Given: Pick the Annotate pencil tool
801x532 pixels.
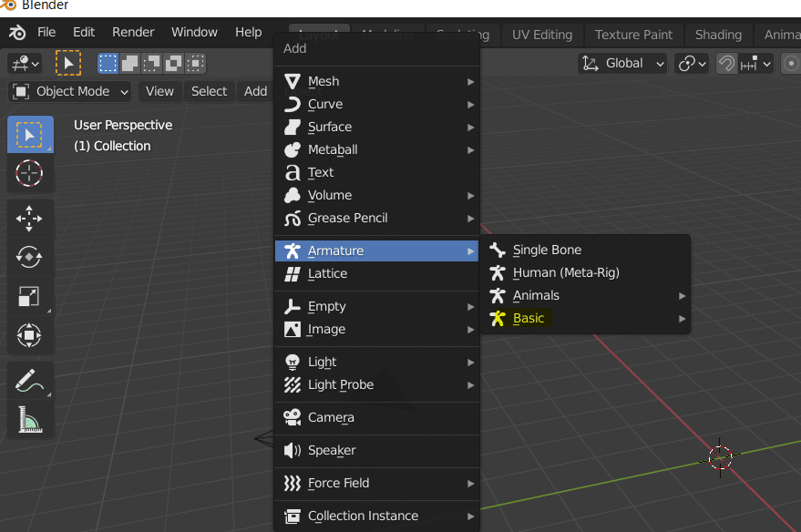Looking at the screenshot, I should pyautogui.click(x=29, y=381).
